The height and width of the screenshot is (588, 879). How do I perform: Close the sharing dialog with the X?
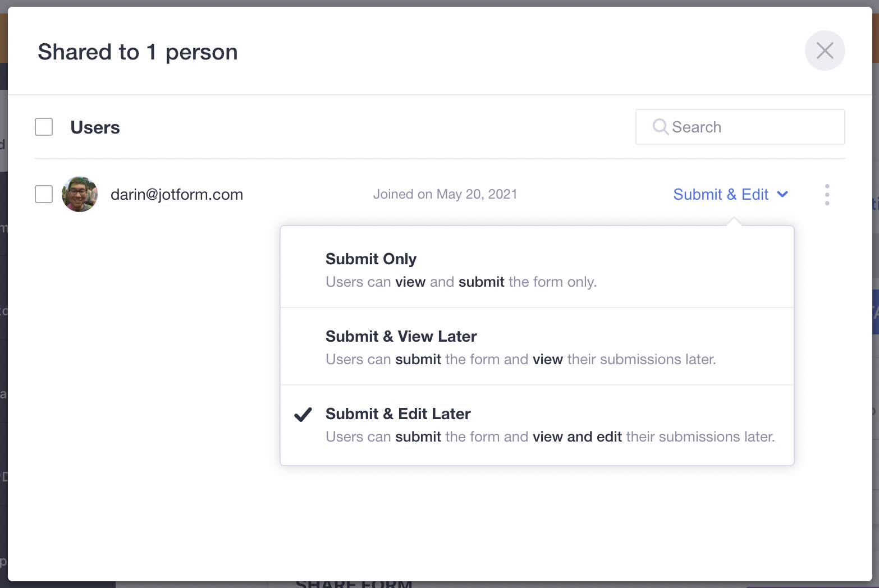825,51
